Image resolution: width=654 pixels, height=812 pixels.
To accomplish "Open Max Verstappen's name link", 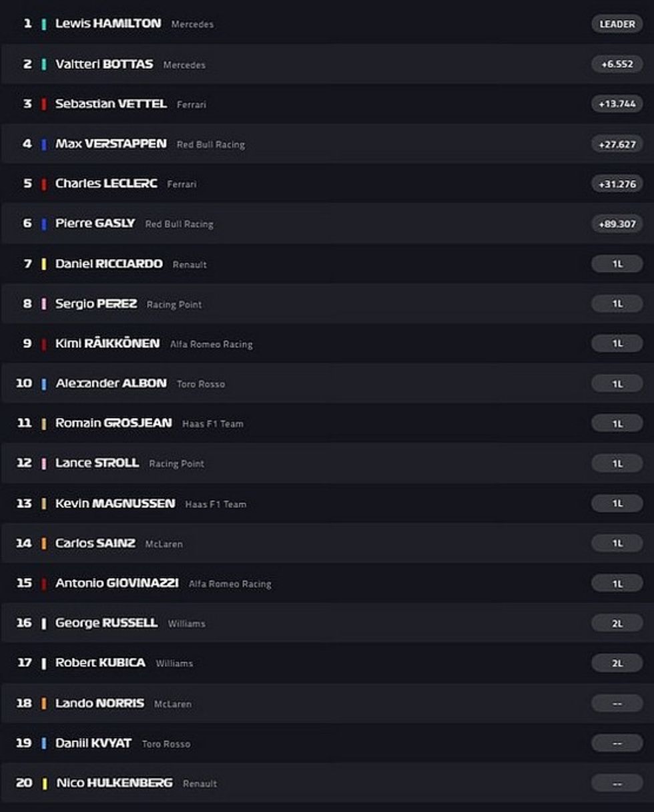I will pos(111,144).
